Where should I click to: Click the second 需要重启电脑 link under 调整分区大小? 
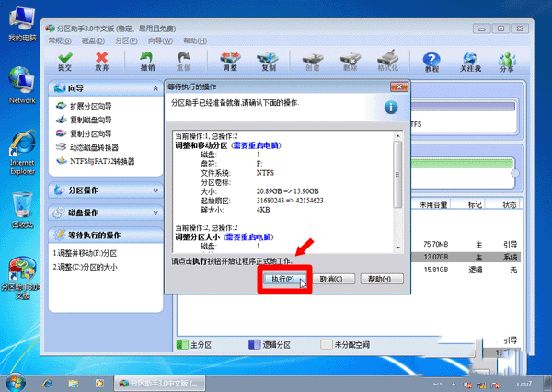pyautogui.click(x=248, y=236)
